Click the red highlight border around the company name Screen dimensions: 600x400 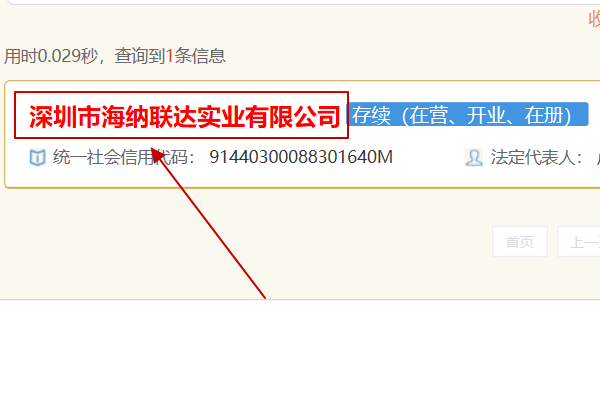[181, 92]
